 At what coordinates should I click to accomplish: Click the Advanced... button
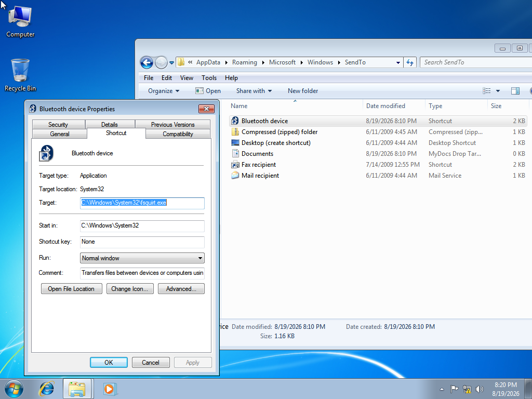point(181,289)
